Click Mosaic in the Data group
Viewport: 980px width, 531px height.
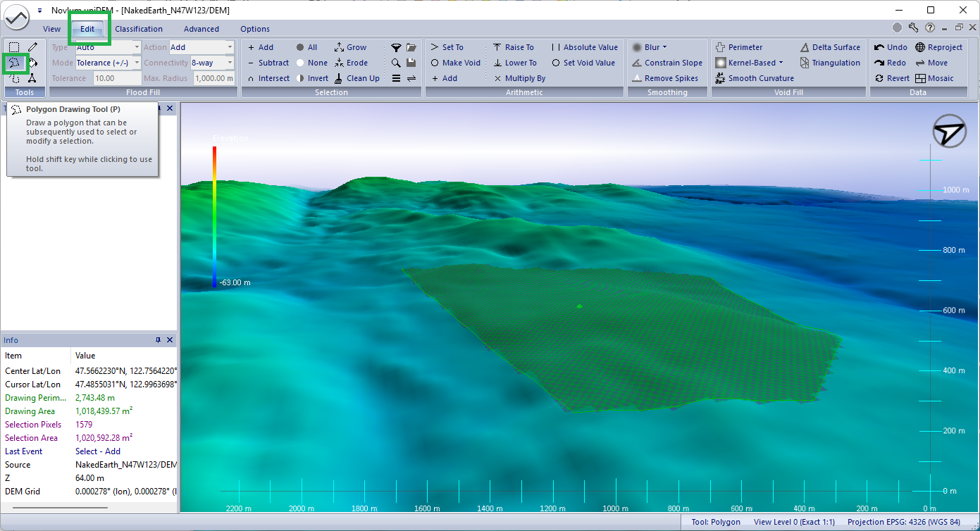[934, 78]
